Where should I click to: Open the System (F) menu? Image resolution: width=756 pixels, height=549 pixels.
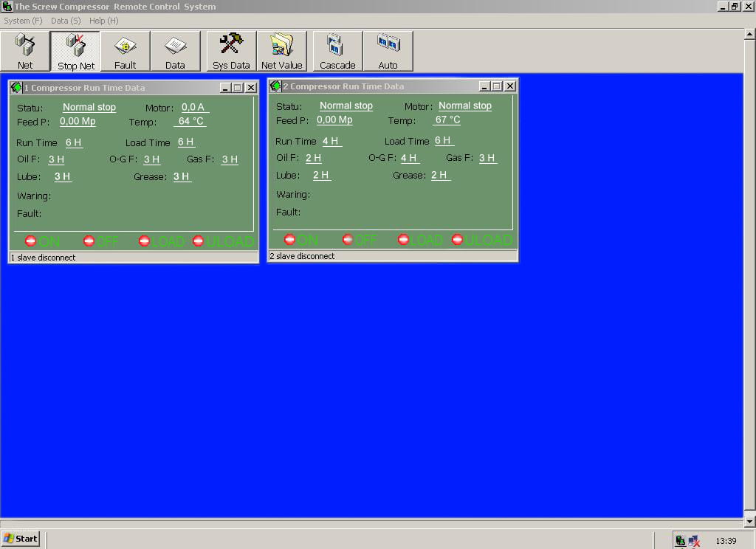coord(23,21)
